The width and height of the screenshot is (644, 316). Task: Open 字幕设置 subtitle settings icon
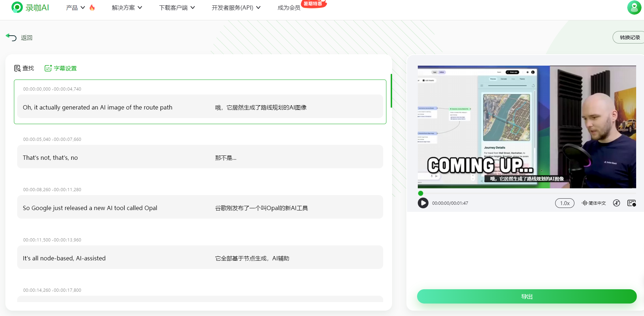48,68
